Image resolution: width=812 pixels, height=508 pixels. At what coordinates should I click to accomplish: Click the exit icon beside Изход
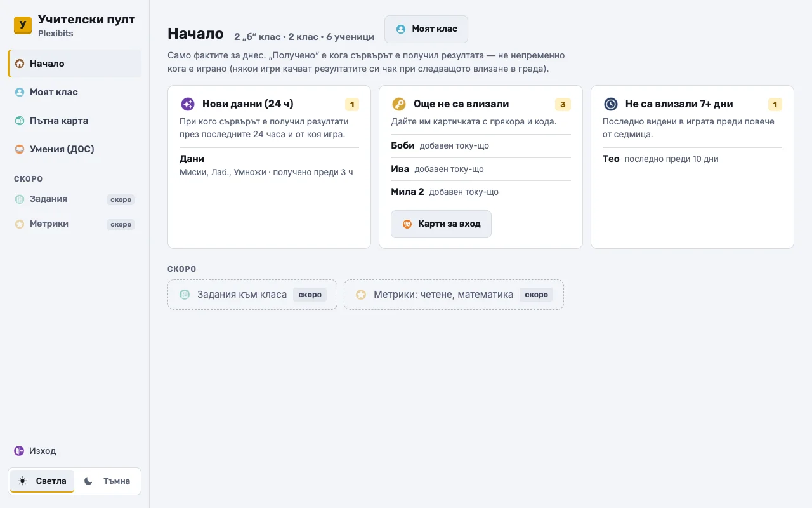coord(19,451)
